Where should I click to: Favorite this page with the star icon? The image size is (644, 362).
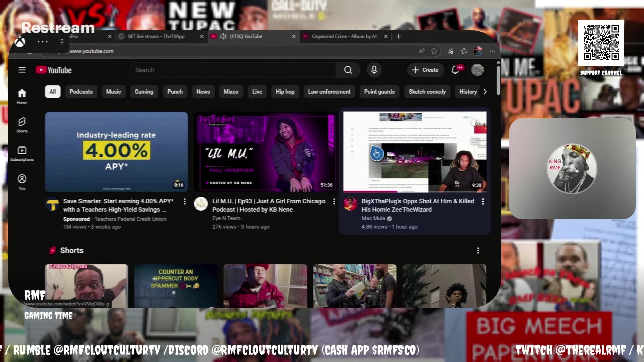pos(434,51)
